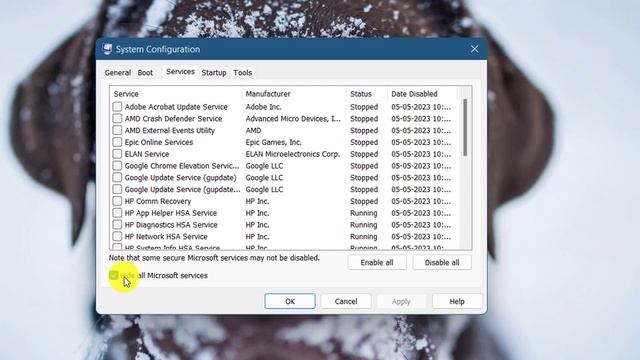Check the Epic Online Services checkbox
640x360 pixels.
[117, 142]
